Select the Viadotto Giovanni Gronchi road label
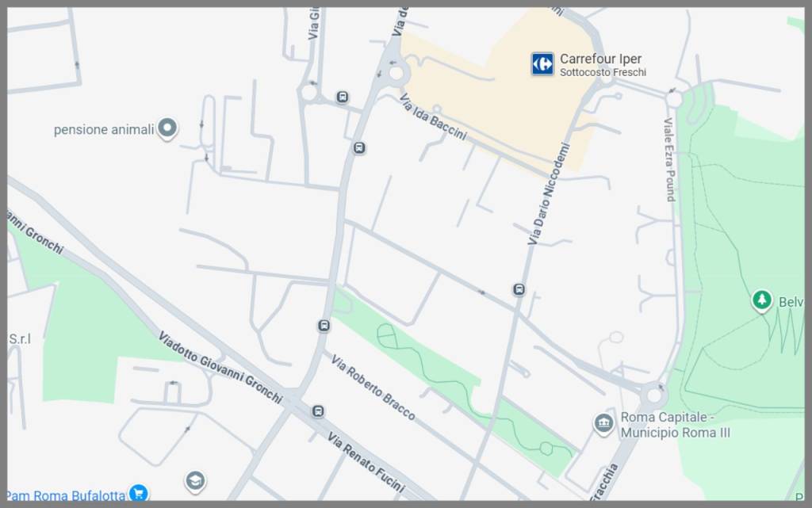812x508 pixels. click(220, 368)
